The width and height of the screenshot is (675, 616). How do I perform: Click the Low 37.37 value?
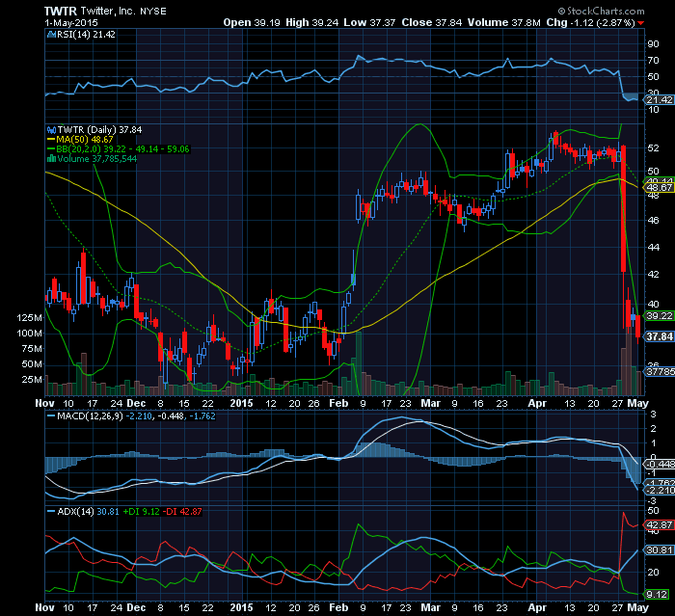(369, 23)
